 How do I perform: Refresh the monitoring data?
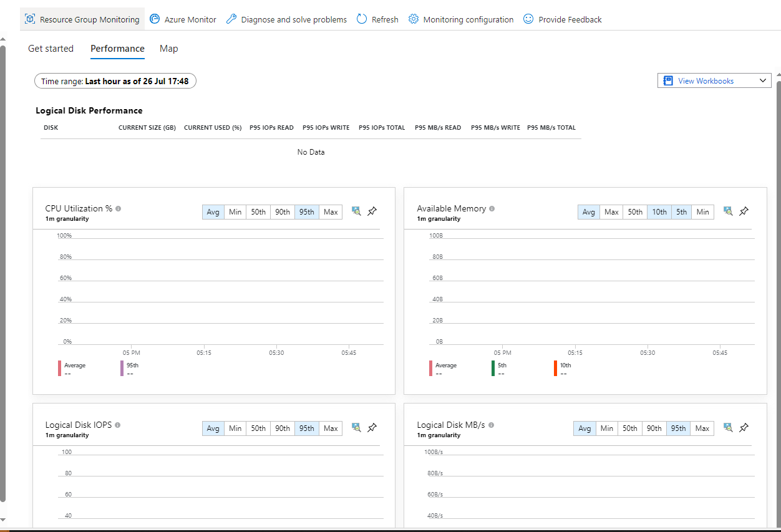[377, 19]
